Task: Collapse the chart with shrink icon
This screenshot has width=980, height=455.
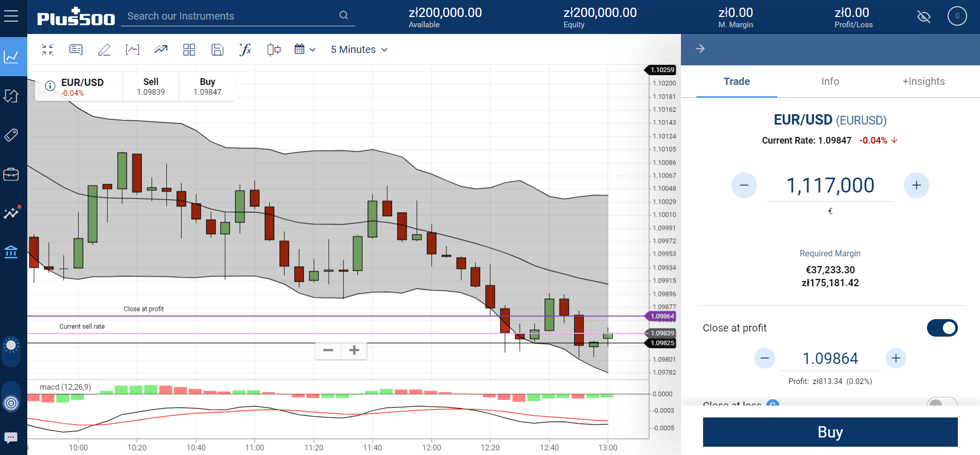Action: coord(47,49)
